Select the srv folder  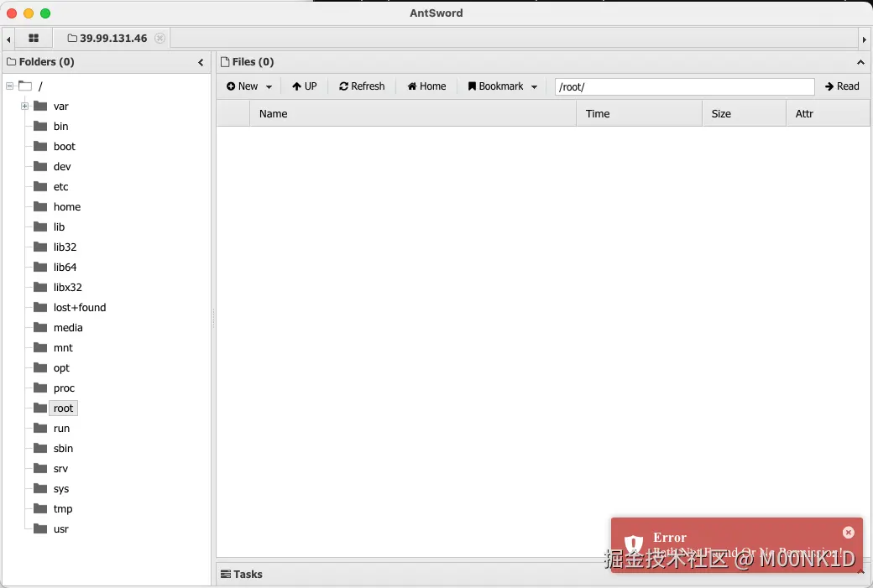coord(60,468)
